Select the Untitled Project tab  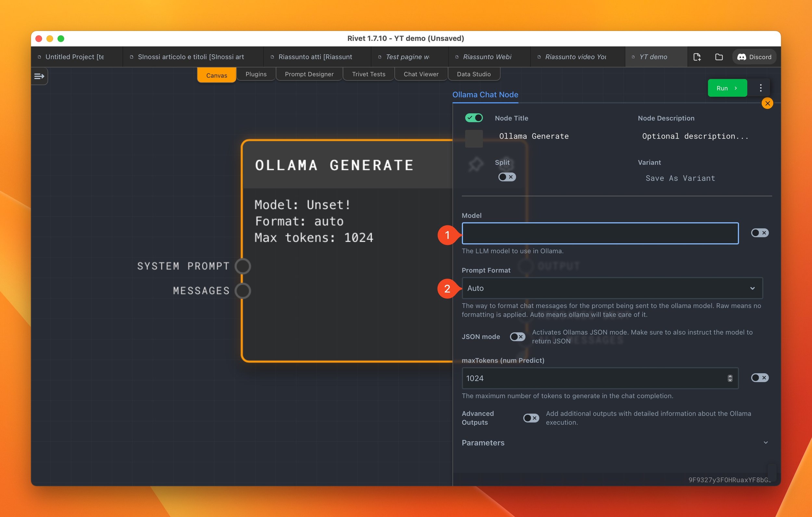77,57
